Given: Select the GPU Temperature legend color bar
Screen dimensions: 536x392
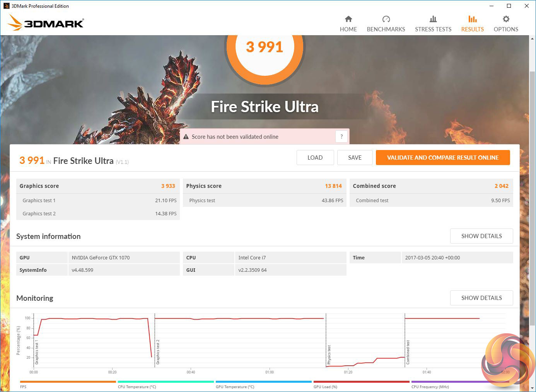Looking at the screenshot, I should point(263,382).
